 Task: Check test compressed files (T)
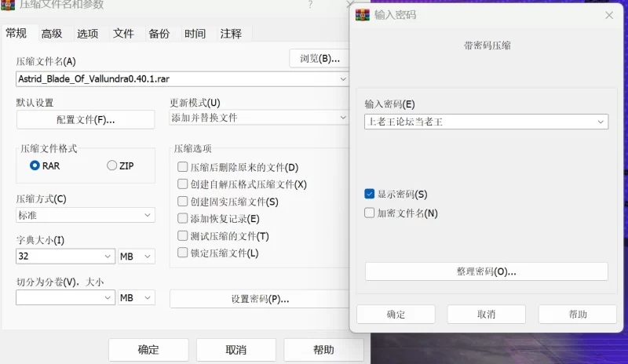point(182,235)
